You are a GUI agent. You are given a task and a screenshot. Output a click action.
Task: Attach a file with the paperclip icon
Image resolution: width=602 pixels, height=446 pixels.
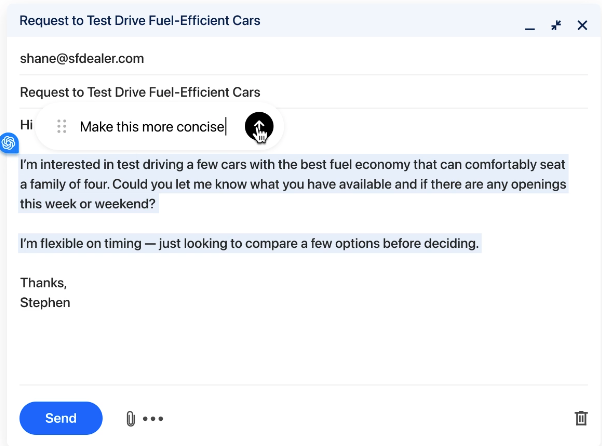130,419
